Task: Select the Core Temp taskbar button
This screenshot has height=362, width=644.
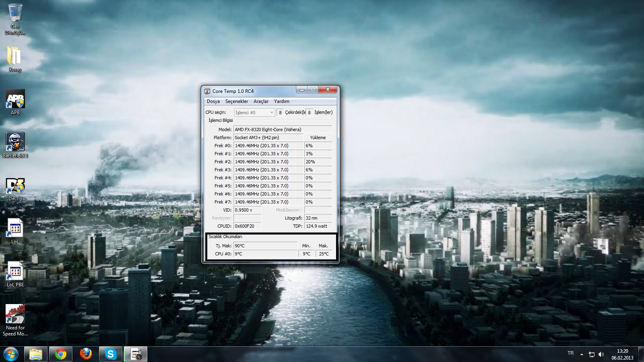Action: click(136, 354)
